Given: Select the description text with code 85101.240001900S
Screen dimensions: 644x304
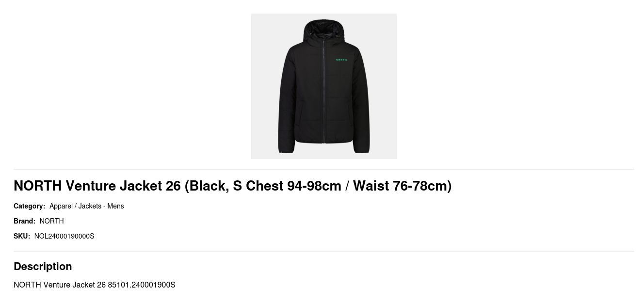Looking at the screenshot, I should coord(95,285).
